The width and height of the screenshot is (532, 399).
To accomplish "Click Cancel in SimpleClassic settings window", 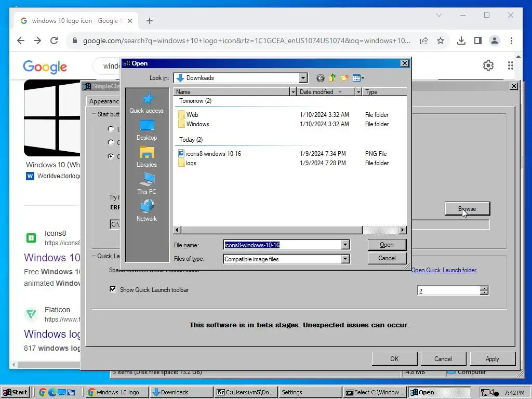I will tap(443, 359).
